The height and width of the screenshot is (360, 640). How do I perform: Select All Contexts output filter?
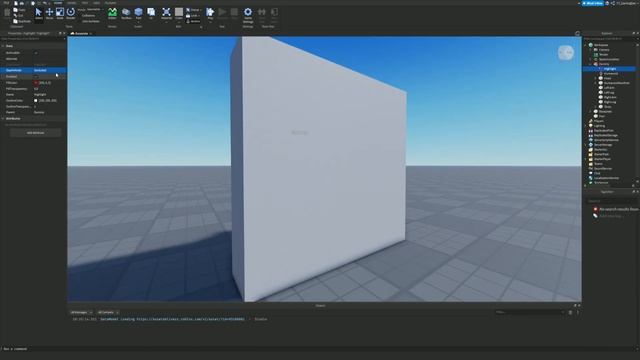point(108,312)
